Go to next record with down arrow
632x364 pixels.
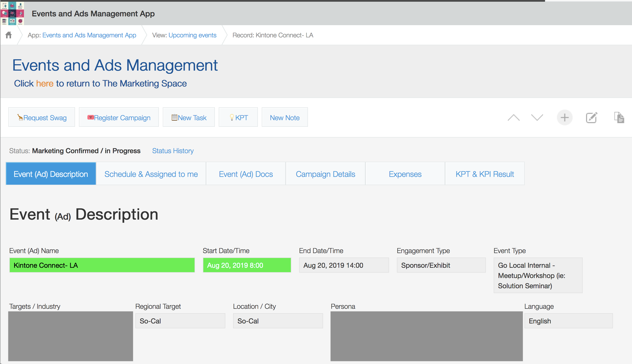pos(537,118)
